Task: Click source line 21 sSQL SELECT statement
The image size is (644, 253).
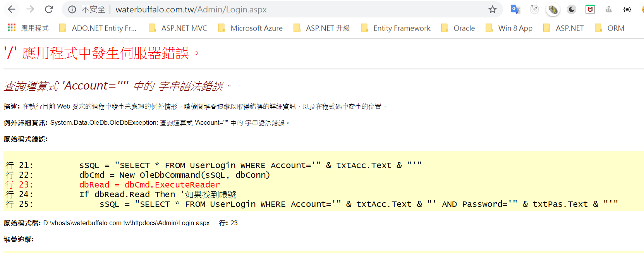Action: [x=251, y=165]
